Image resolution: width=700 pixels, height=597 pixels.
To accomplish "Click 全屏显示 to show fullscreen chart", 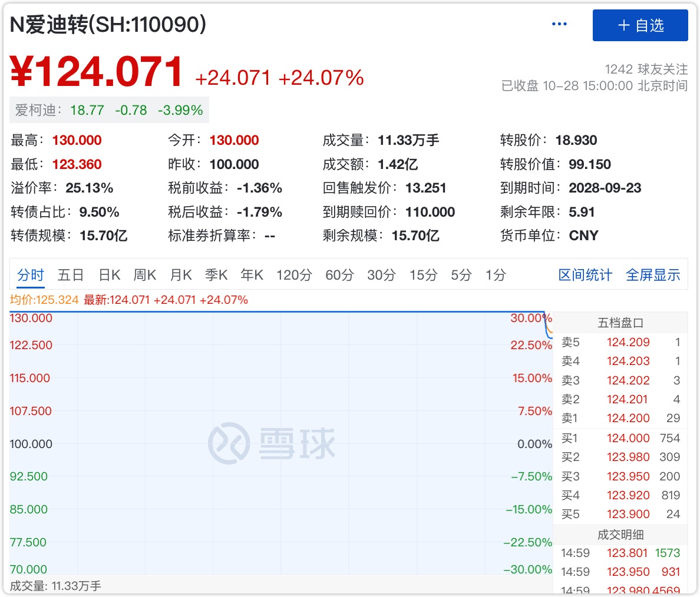I will point(653,275).
